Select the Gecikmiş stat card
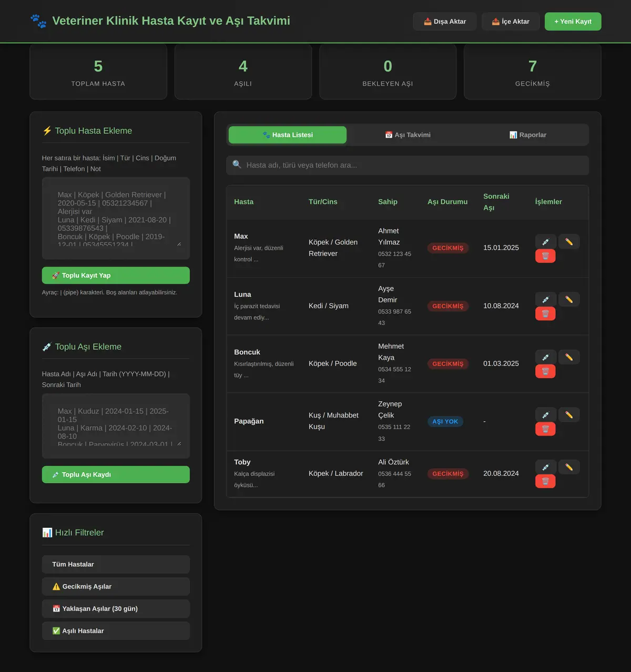Image resolution: width=631 pixels, height=672 pixels. (532, 72)
